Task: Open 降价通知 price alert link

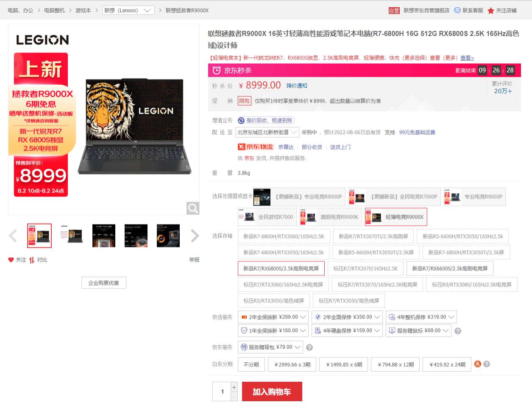Action: pyautogui.click(x=297, y=86)
